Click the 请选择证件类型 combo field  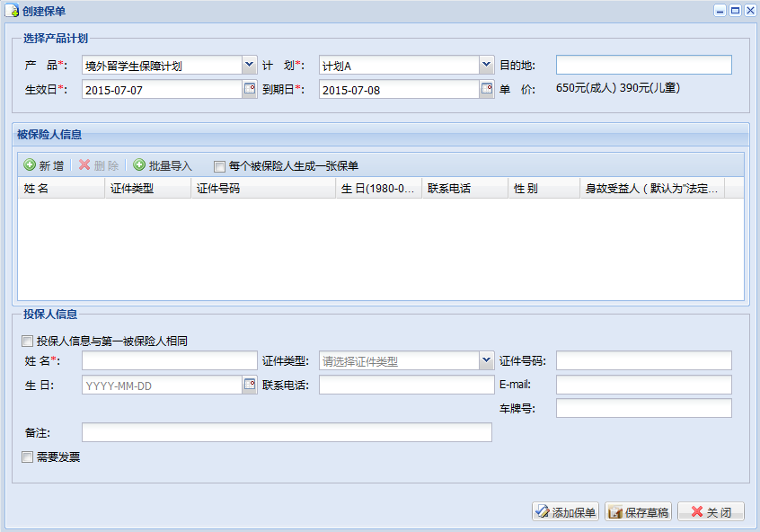pyautogui.click(x=399, y=361)
